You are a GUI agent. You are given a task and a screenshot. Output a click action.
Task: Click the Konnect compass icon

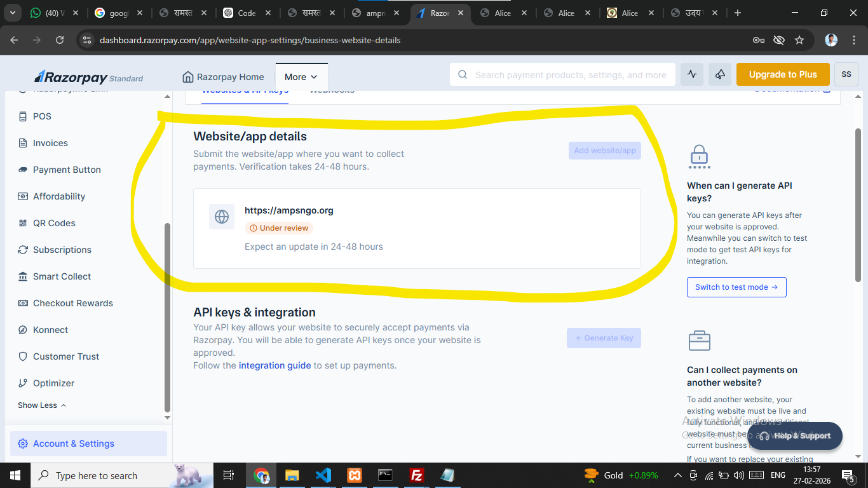23,330
